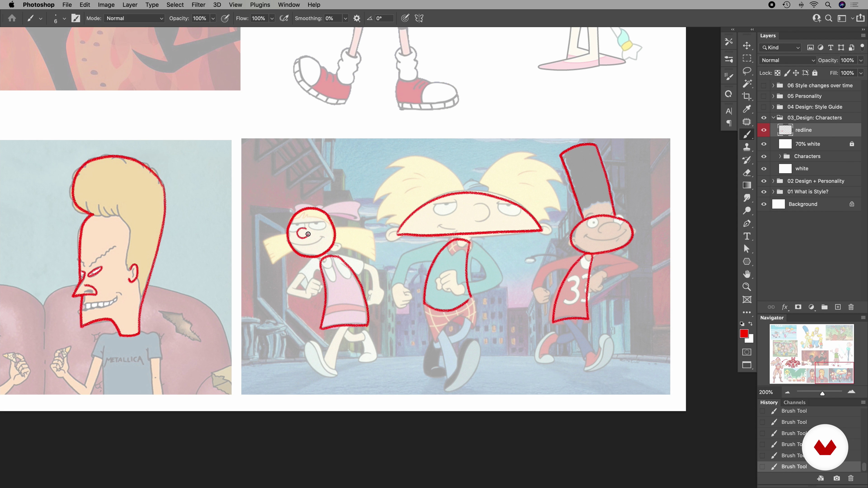
Task: Open the Layer menu
Action: (130, 5)
